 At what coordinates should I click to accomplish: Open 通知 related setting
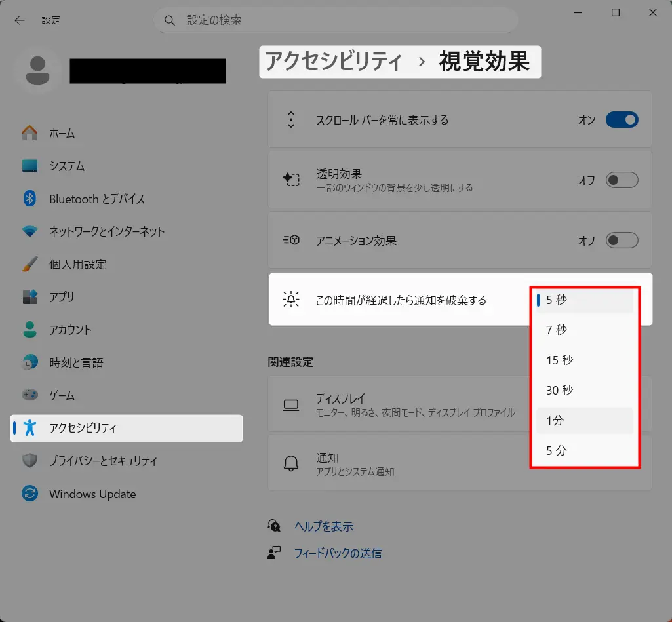point(460,463)
